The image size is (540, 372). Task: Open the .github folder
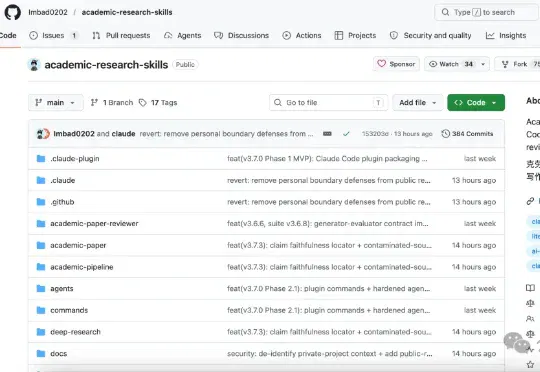pyautogui.click(x=62, y=202)
